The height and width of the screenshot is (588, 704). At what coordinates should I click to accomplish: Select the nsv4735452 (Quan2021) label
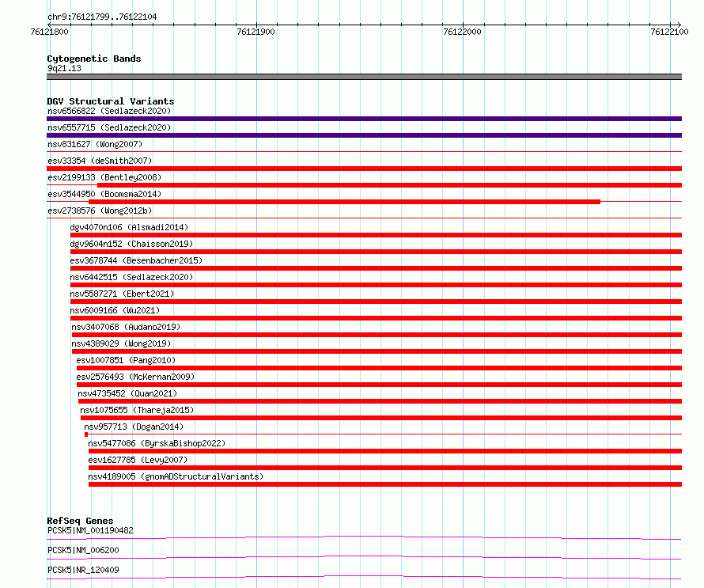(127, 393)
